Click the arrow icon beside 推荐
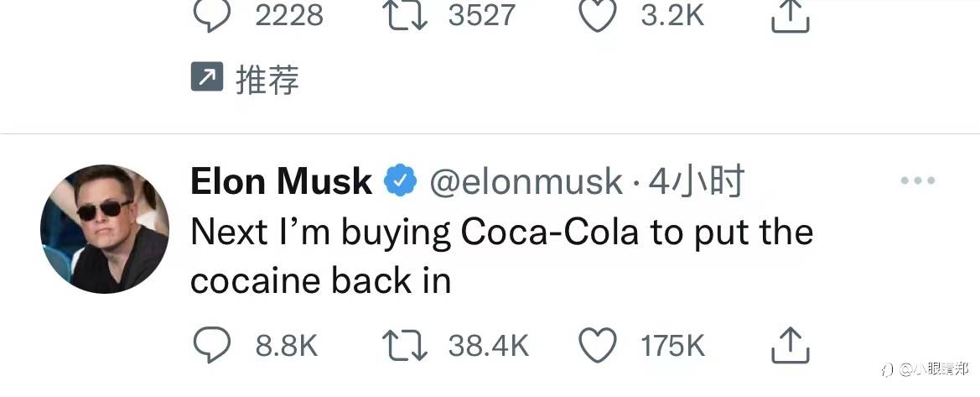This screenshot has width=980, height=397. click(207, 80)
